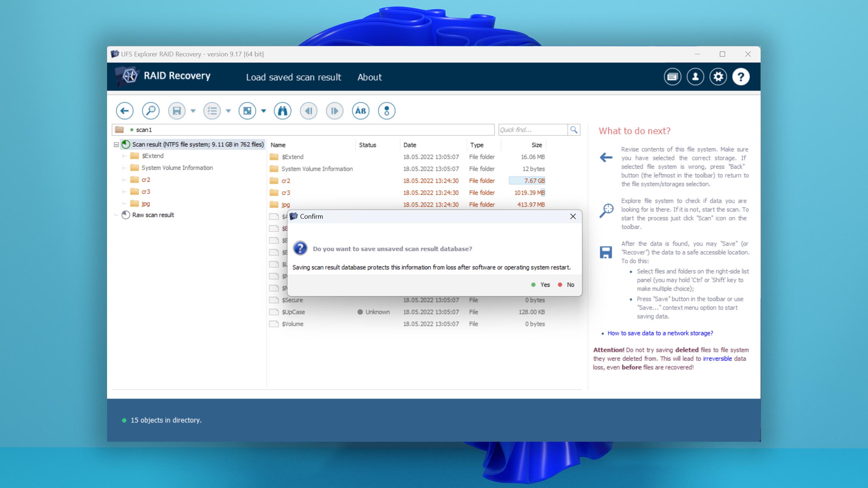
Task: Click the Save floppy-disk toolbar icon
Action: 176,111
